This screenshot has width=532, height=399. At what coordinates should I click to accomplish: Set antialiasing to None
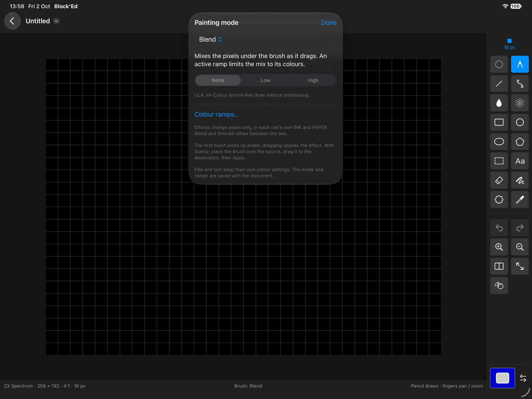click(x=218, y=80)
